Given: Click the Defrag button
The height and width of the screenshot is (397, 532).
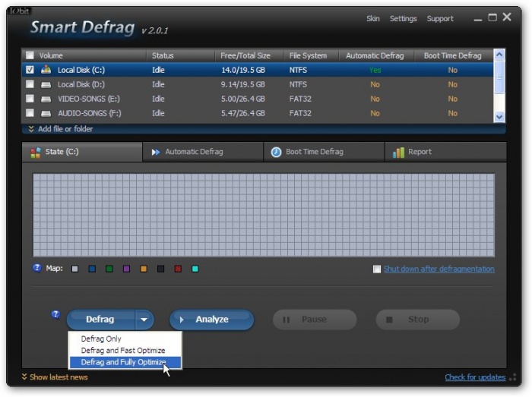Looking at the screenshot, I should tap(101, 320).
